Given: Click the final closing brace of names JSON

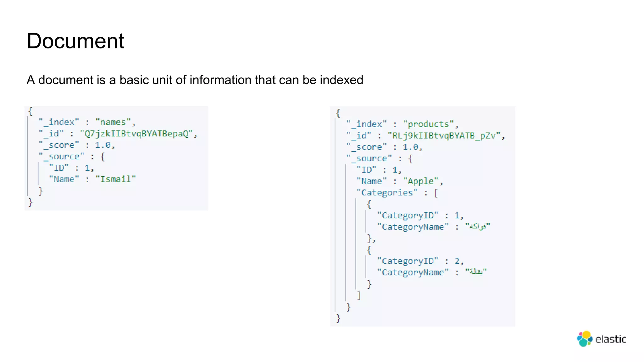Looking at the screenshot, I should pos(31,202).
